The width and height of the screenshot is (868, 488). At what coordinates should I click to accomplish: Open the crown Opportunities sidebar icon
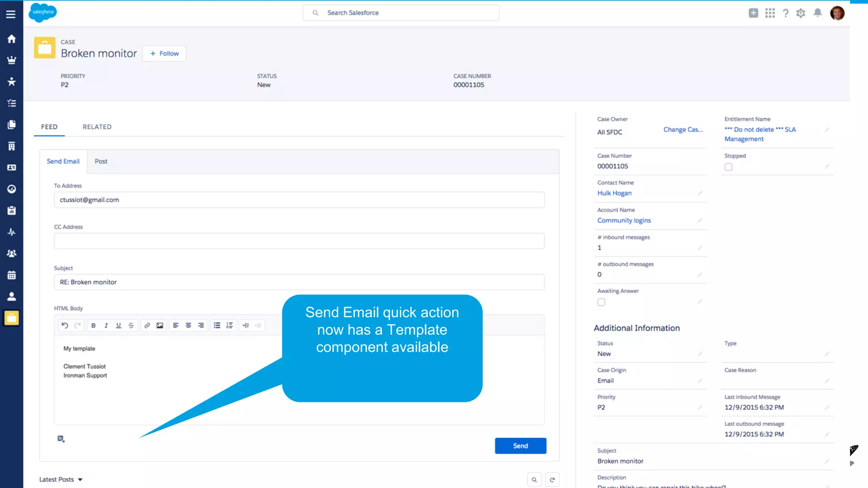pyautogui.click(x=11, y=60)
